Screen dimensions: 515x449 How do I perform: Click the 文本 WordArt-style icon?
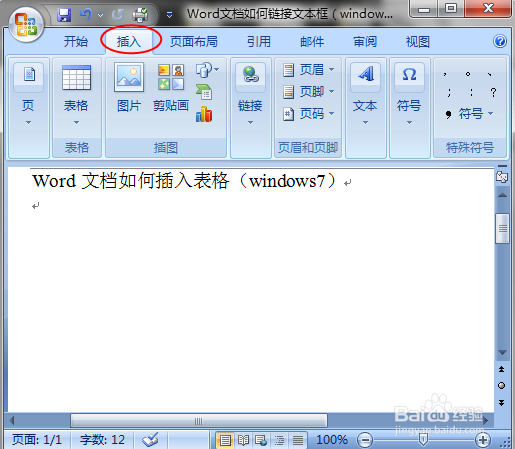point(365,74)
